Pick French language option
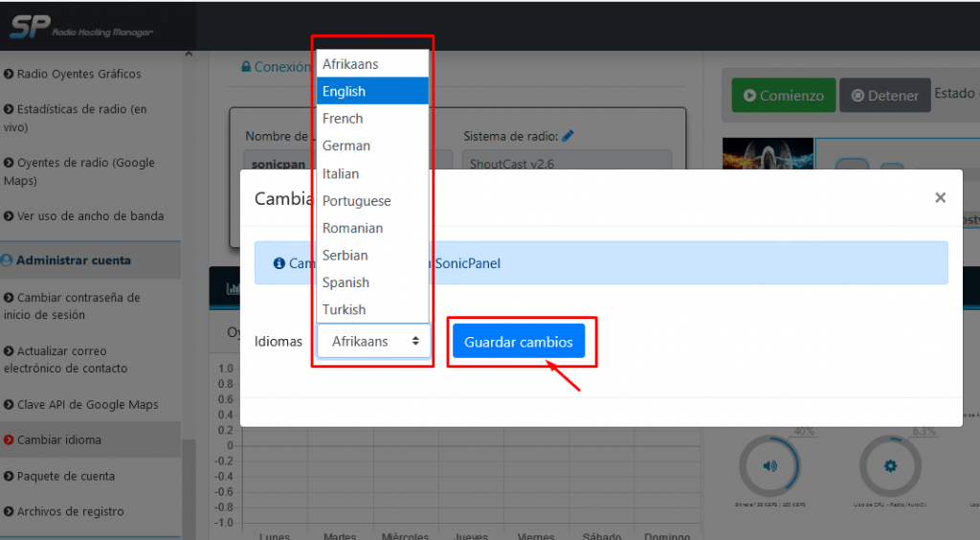This screenshot has height=540, width=980. point(372,118)
